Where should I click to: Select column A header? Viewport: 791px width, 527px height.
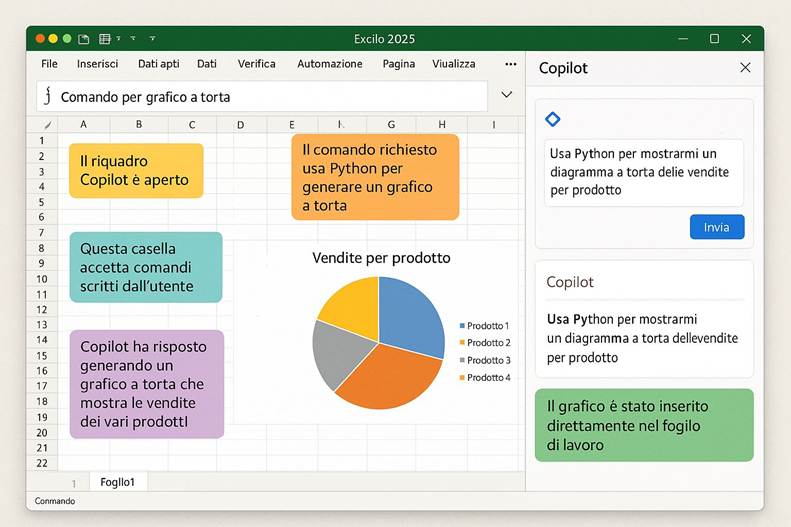83,125
